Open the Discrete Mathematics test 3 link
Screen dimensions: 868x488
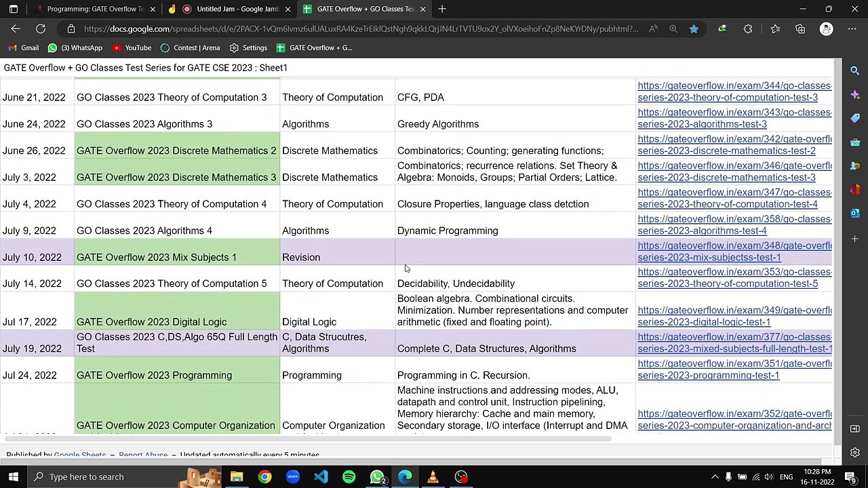(734, 171)
